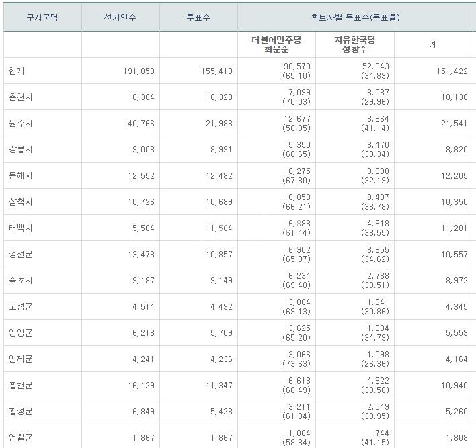This screenshot has height=448, width=476.
Task: Click the 3,930 (32.19) cell
Action: [x=375, y=175]
